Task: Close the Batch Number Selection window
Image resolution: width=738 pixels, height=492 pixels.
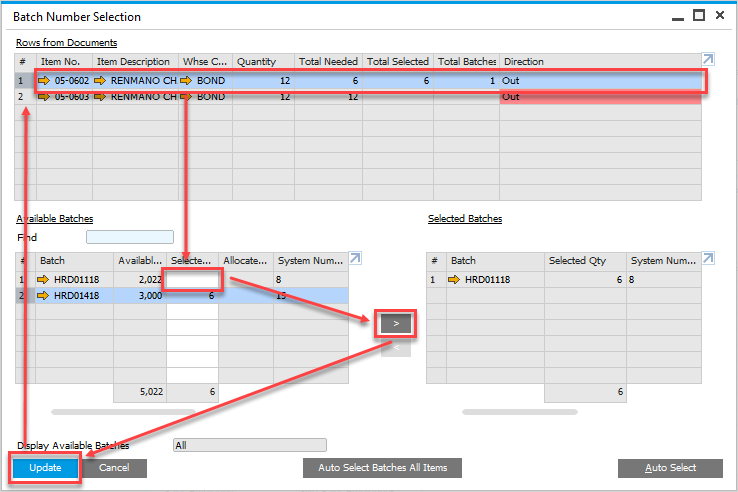Action: coord(720,16)
